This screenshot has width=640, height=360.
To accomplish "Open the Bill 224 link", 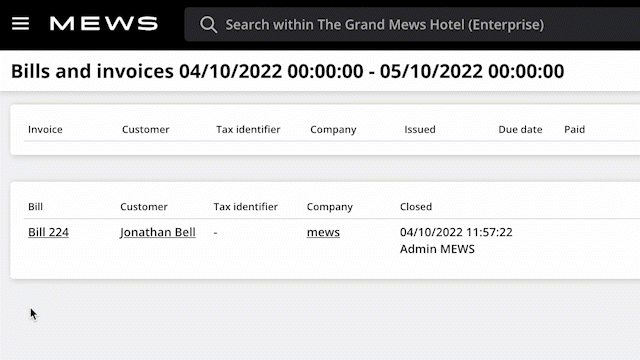I will point(48,232).
